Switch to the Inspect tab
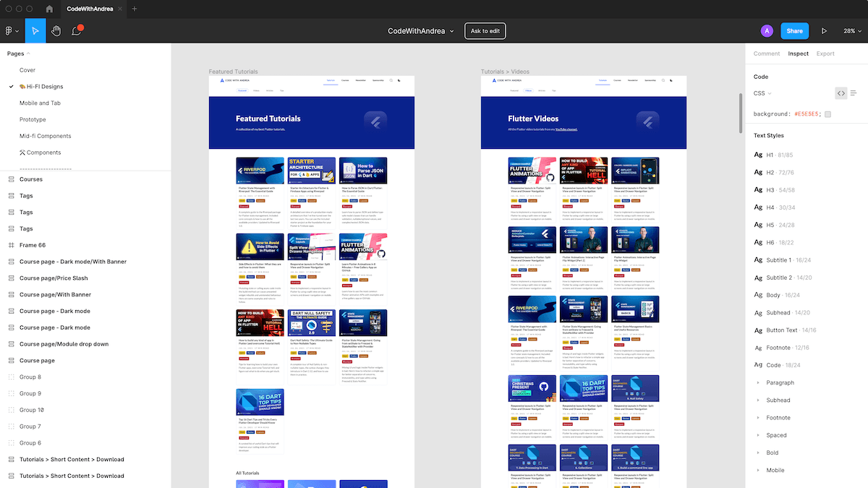868x488 pixels. pos(799,53)
